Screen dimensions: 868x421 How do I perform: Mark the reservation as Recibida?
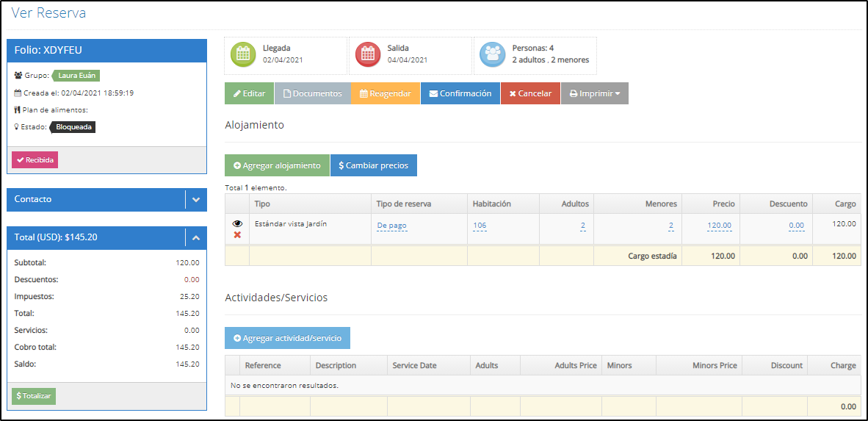point(35,160)
